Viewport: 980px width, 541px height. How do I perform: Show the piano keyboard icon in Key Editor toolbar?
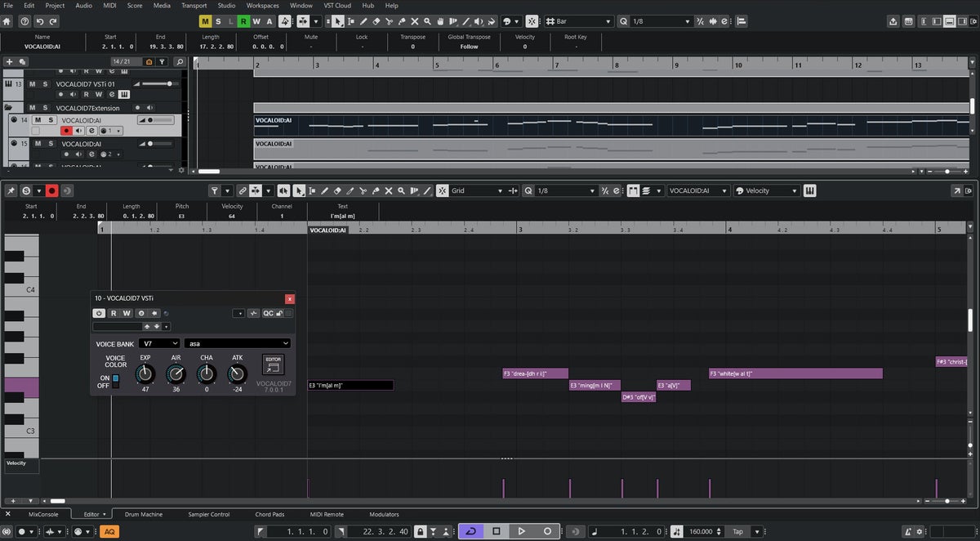810,190
